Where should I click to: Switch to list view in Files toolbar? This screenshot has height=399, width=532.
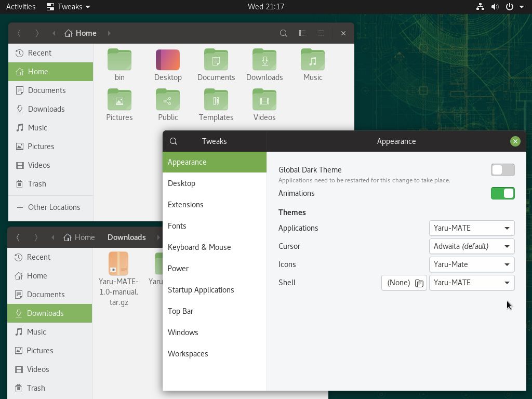pos(302,33)
